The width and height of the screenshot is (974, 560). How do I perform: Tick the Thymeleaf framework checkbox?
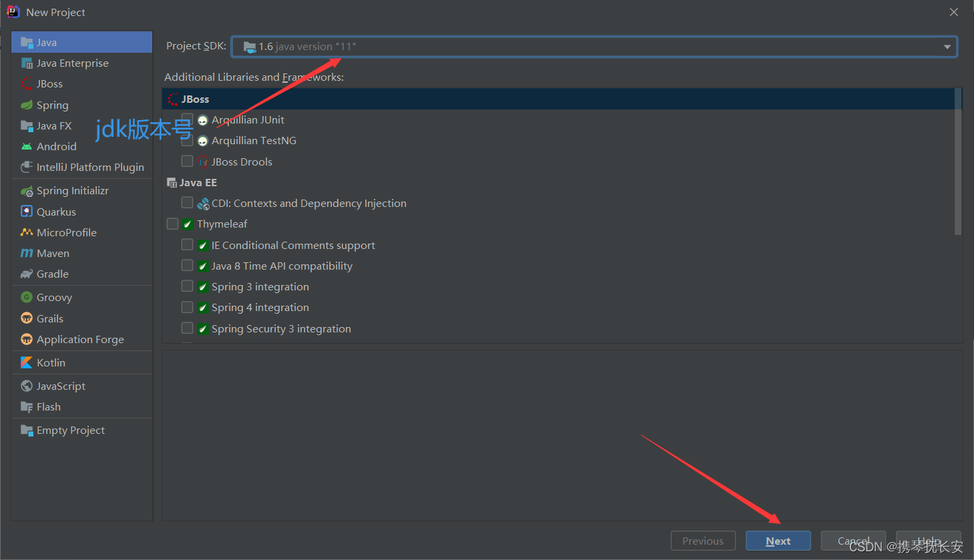[172, 224]
